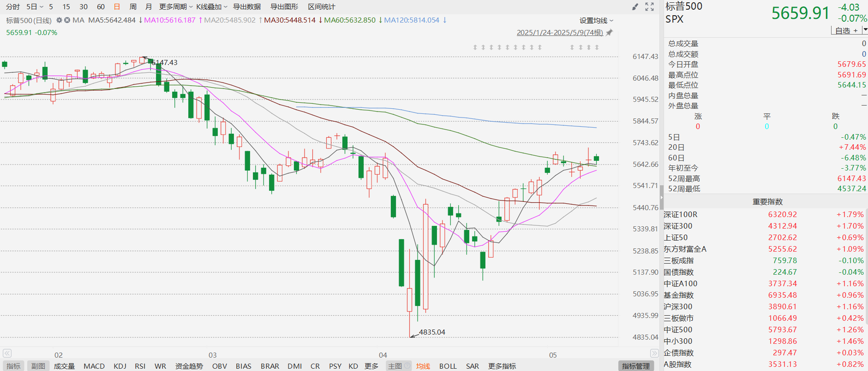The height and width of the screenshot is (371, 868).
Task: Select the DMI indicator
Action: (295, 366)
